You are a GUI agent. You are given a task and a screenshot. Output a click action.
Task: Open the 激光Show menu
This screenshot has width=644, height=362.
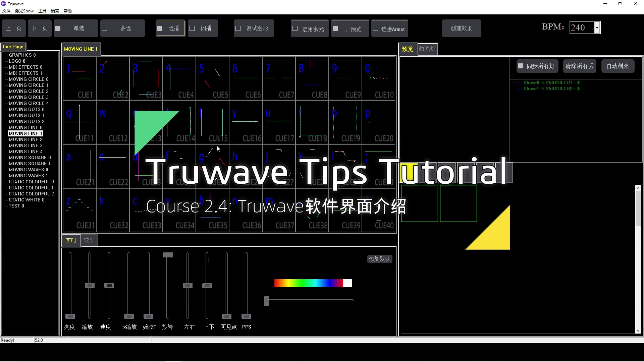coord(24,11)
